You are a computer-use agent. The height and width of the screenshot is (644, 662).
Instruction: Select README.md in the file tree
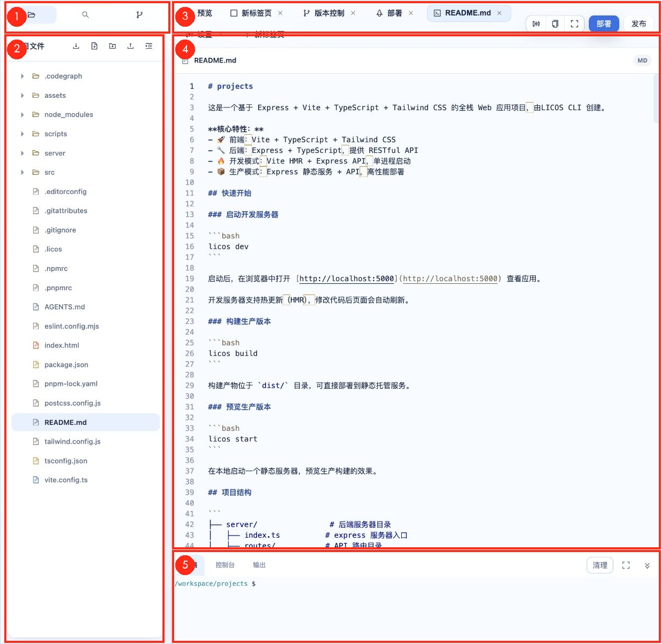[85, 422]
